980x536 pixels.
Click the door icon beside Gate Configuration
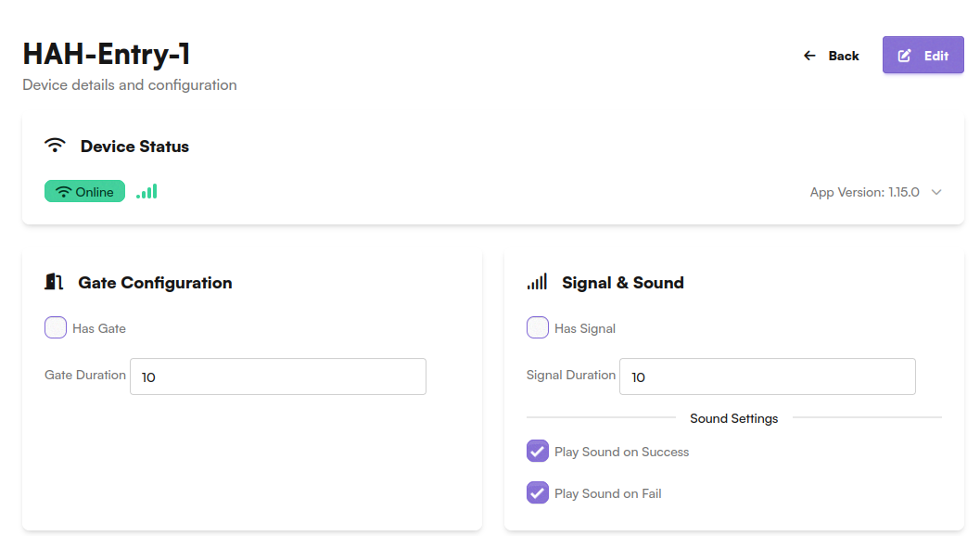click(x=54, y=282)
